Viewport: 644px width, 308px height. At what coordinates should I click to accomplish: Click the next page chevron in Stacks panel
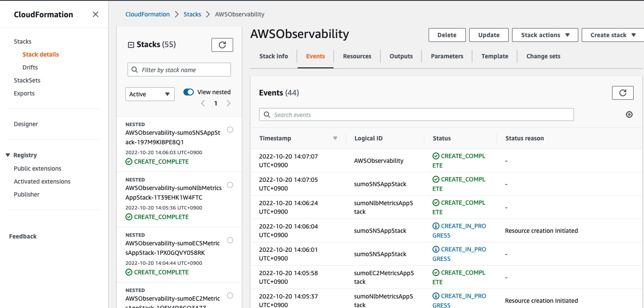pos(228,103)
